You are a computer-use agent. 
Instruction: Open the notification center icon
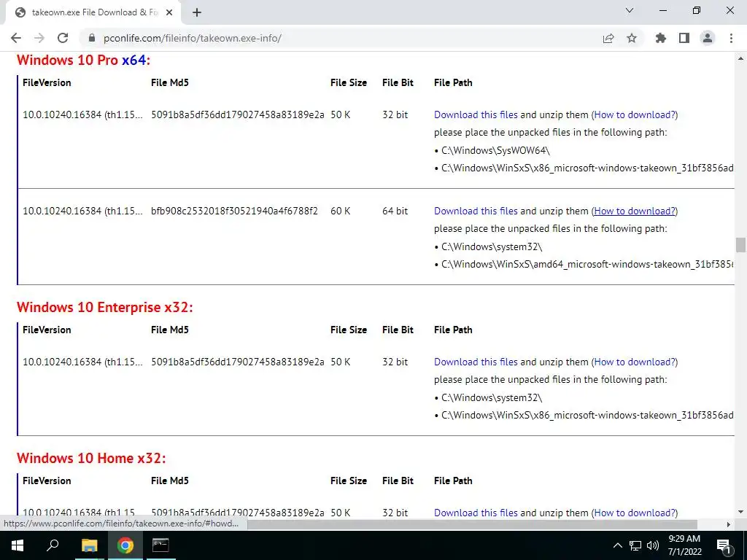click(724, 545)
